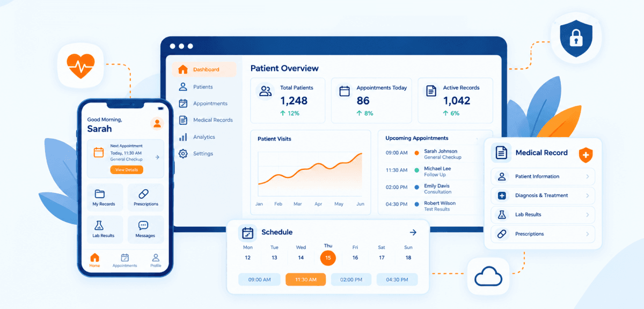
Task: Click the 86 appointments today value
Action: tap(363, 100)
